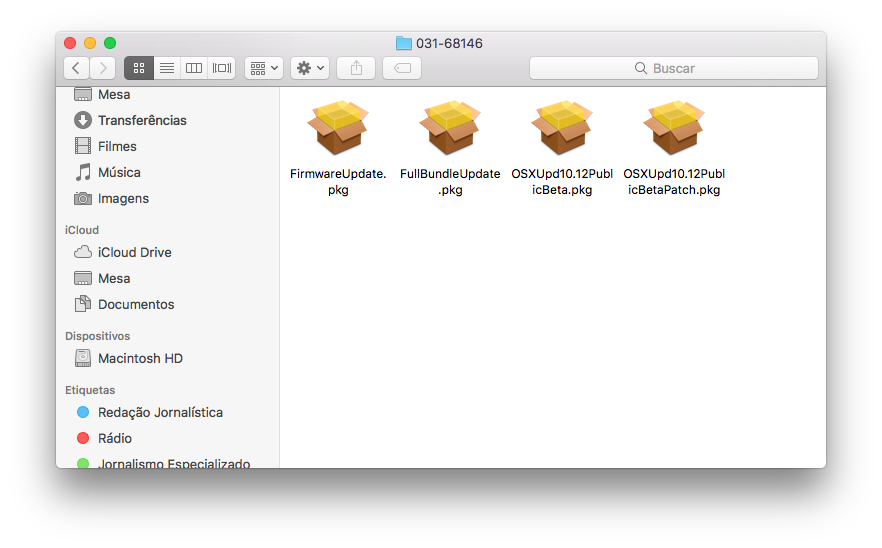Switch to column view
Image resolution: width=882 pixels, height=548 pixels.
tap(194, 68)
